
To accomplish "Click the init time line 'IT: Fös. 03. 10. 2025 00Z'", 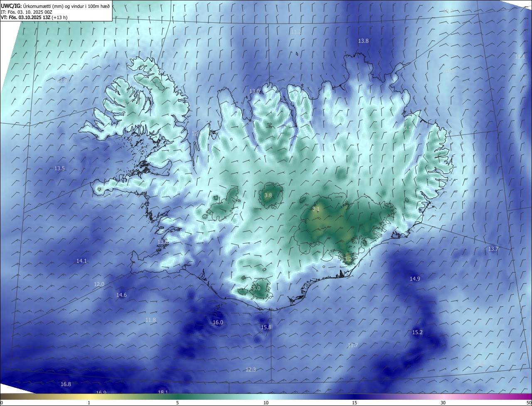I will [x=26, y=12].
